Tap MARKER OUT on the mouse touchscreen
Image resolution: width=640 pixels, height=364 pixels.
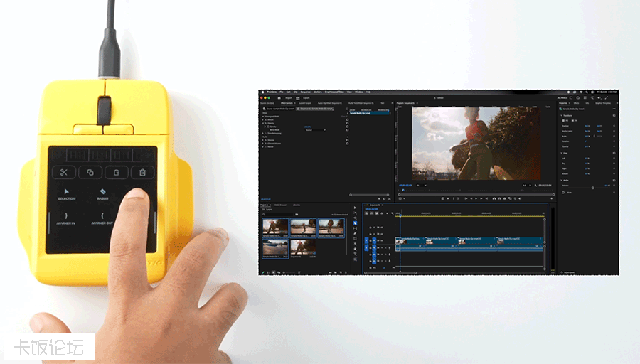(102, 219)
